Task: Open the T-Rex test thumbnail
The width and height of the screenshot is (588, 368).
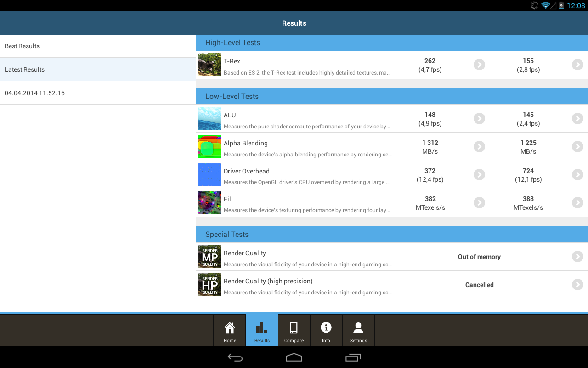Action: pyautogui.click(x=210, y=65)
